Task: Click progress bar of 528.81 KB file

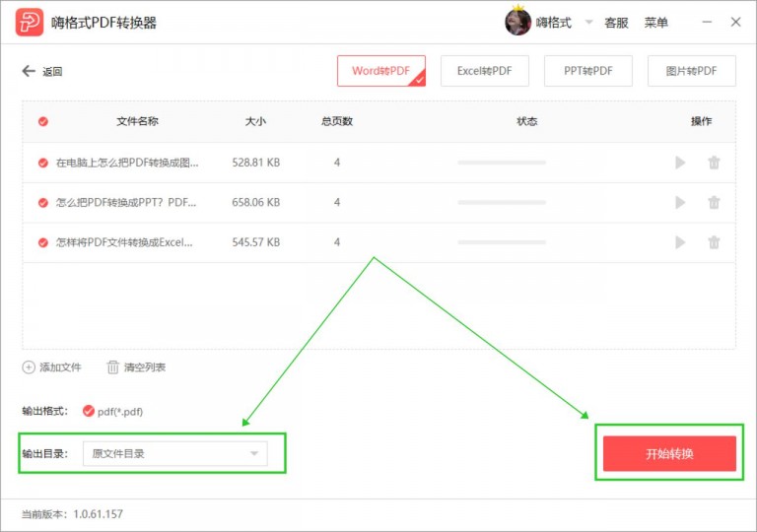Action: pos(502,163)
